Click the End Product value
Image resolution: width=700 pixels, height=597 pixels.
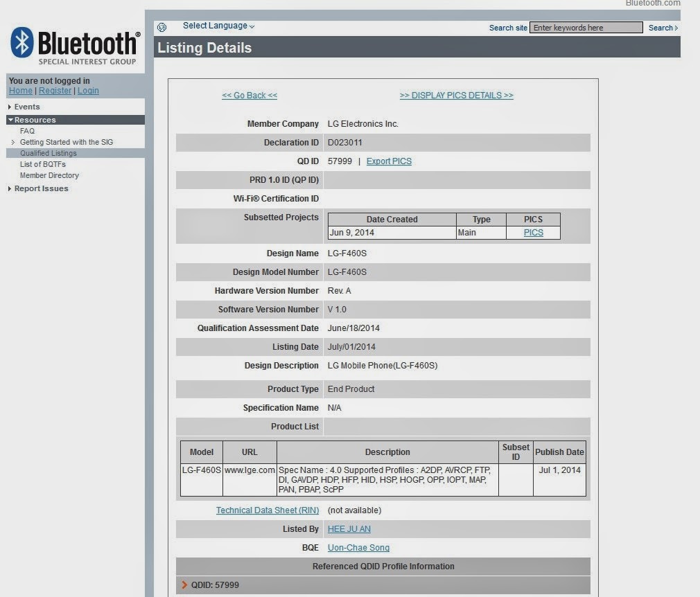tap(351, 389)
